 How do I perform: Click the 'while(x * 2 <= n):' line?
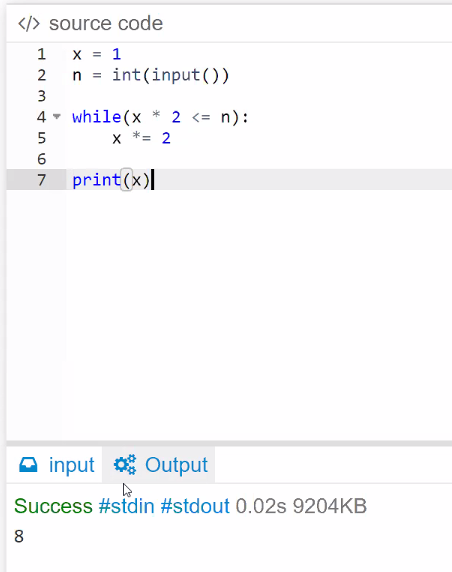coord(160,117)
